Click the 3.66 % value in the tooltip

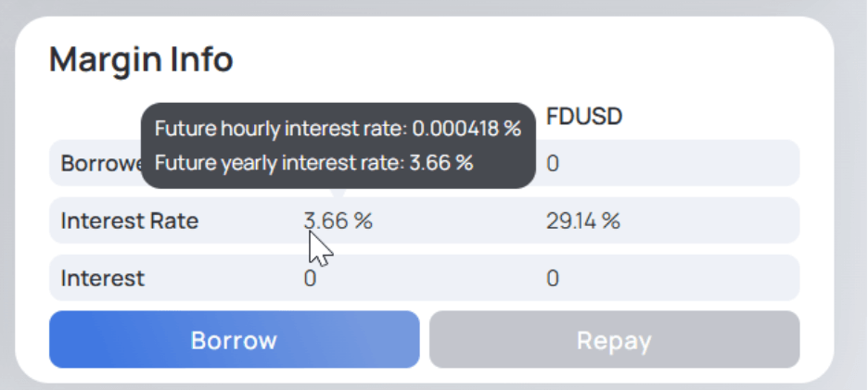pyautogui.click(x=441, y=163)
